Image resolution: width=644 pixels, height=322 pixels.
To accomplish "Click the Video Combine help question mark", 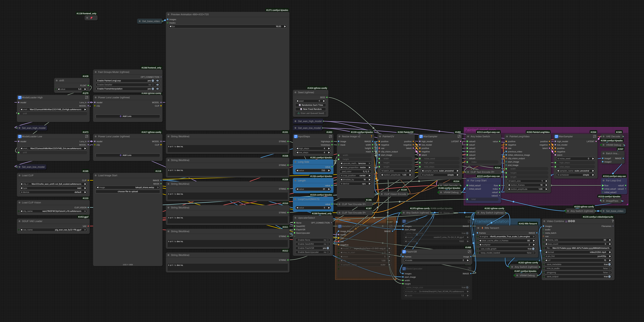I will click(x=613, y=221).
